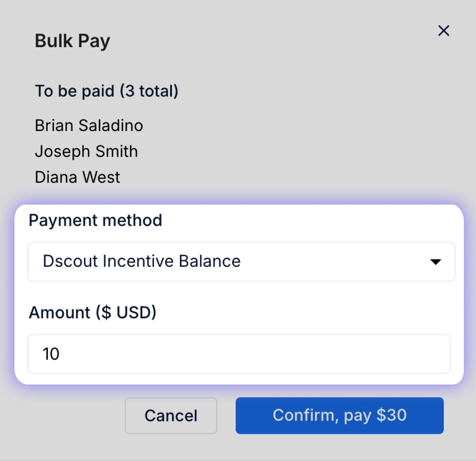Select the Dscout Incentive Balance option text
Viewport: 476px width, 461px height.
tap(142, 261)
